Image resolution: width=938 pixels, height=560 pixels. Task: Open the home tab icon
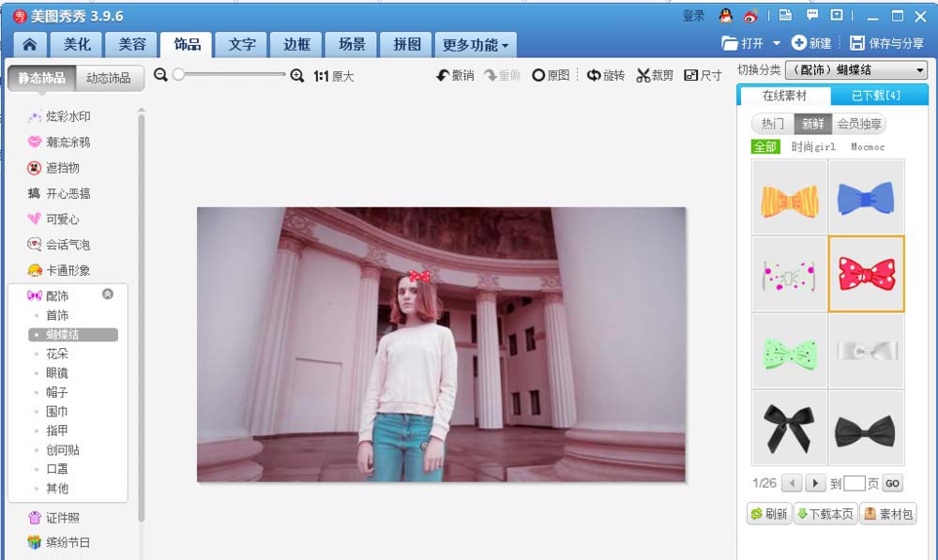point(29,44)
